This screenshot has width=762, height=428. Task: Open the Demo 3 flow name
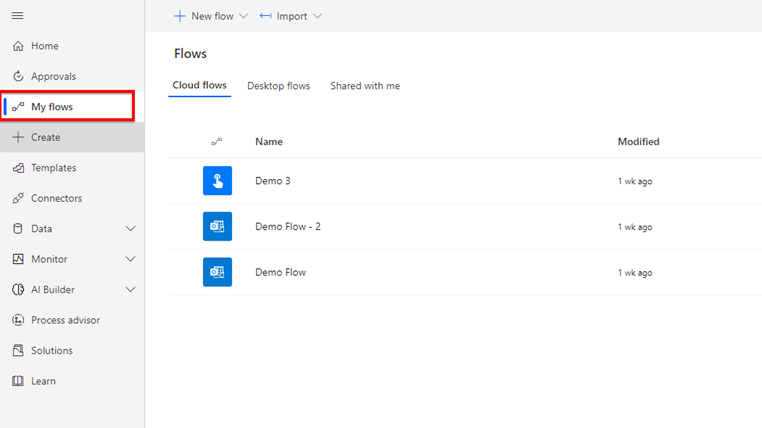(273, 181)
